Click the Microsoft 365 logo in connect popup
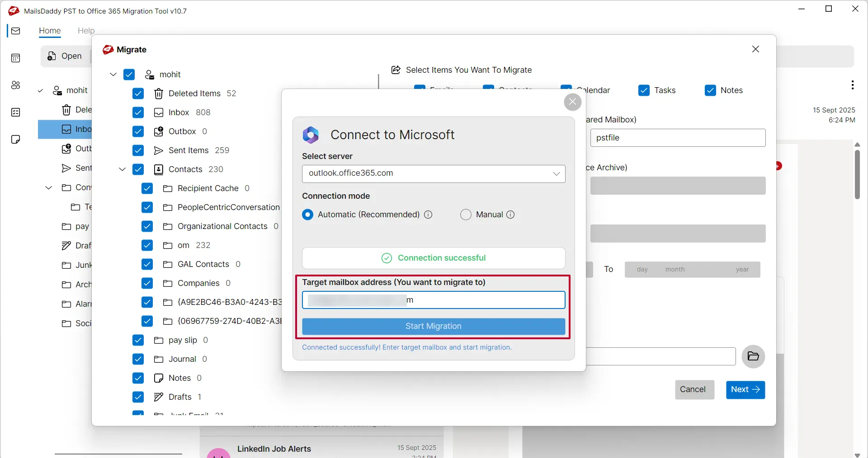868x458 pixels. point(311,135)
